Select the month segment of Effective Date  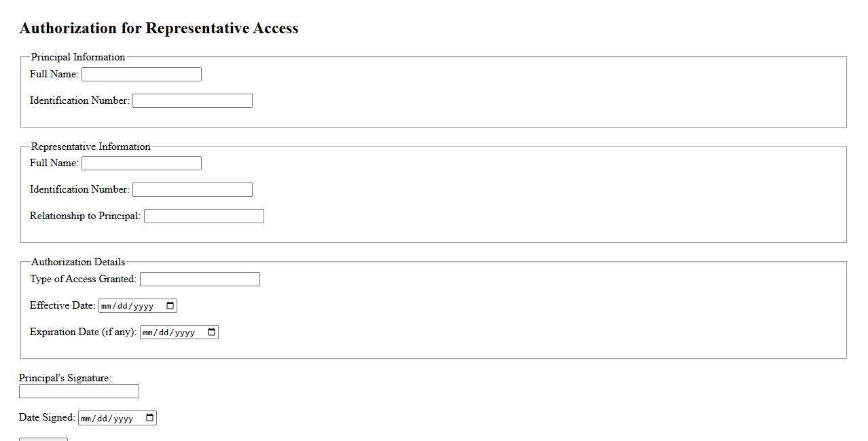106,306
